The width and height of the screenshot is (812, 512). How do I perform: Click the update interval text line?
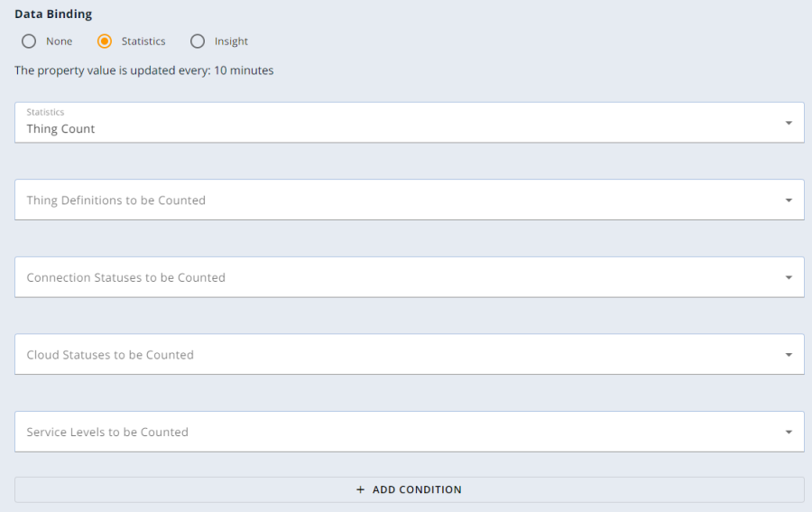pos(144,70)
